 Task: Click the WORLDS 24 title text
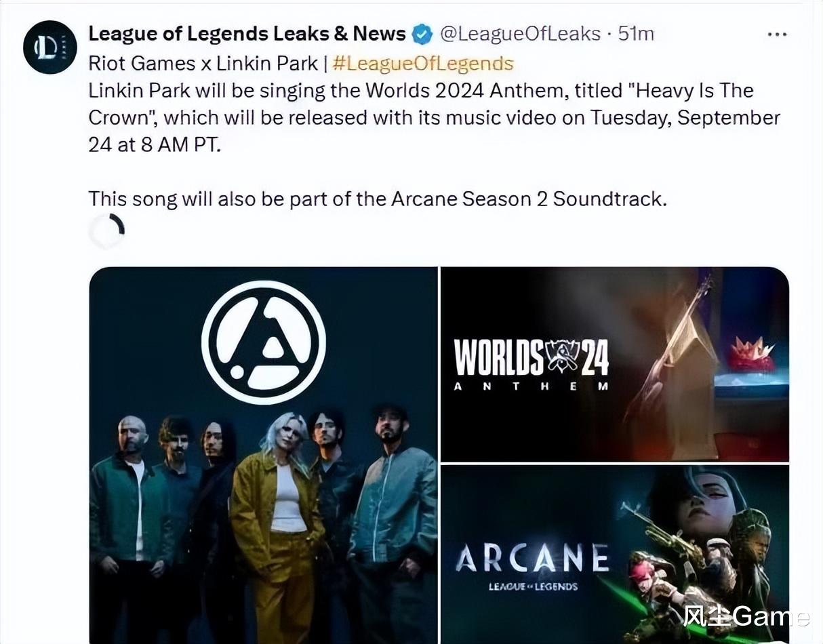click(531, 357)
